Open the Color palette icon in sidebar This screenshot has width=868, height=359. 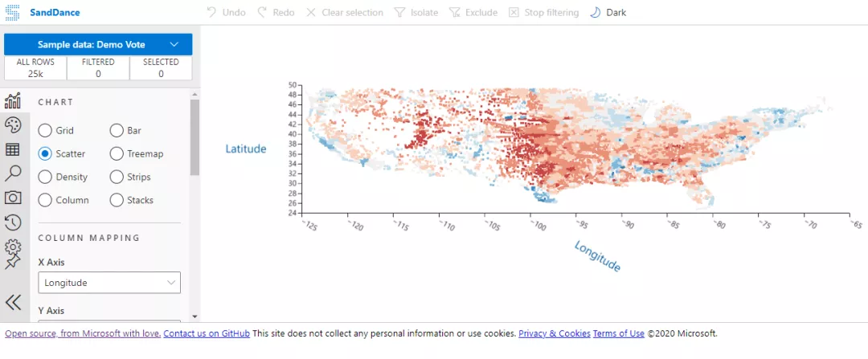click(13, 125)
